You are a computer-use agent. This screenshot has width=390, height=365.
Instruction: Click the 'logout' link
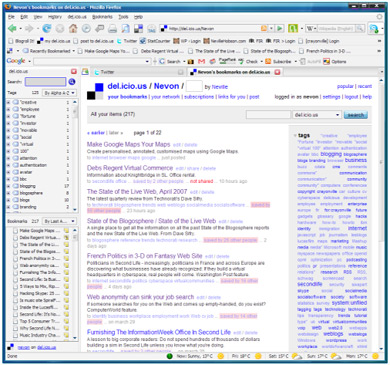(351, 97)
